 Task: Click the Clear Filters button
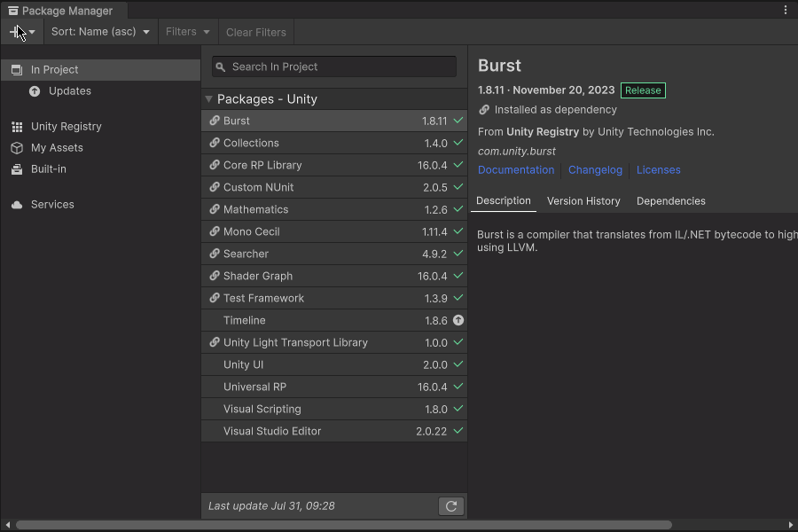(256, 32)
